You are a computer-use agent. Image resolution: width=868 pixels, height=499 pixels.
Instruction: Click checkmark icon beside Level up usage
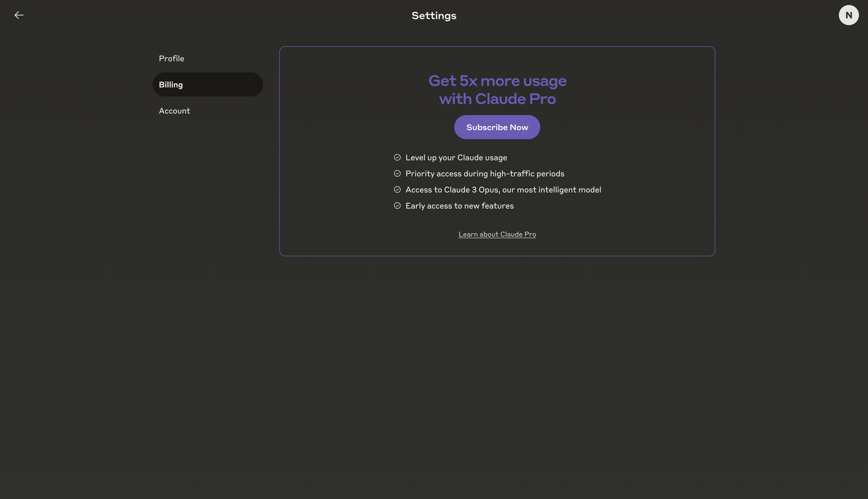pos(397,157)
